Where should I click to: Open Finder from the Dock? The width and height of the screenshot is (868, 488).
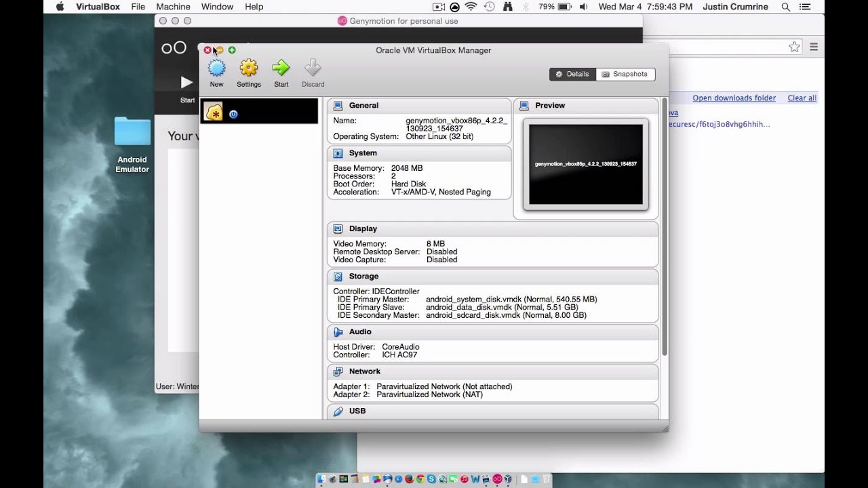pyautogui.click(x=321, y=479)
